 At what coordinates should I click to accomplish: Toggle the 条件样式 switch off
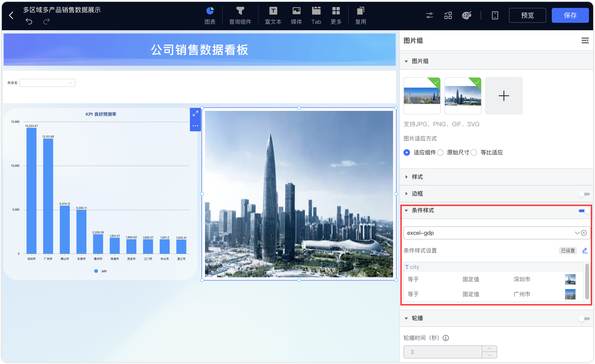(584, 211)
